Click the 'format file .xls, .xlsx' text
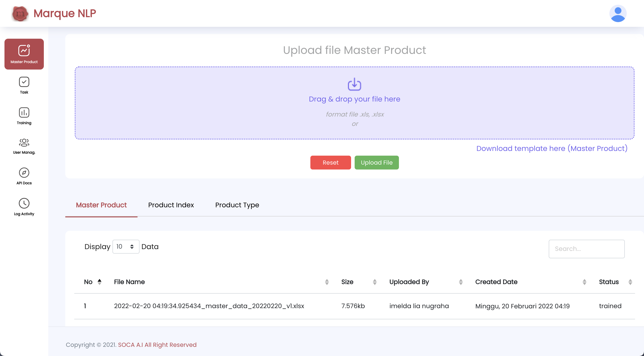 point(355,114)
